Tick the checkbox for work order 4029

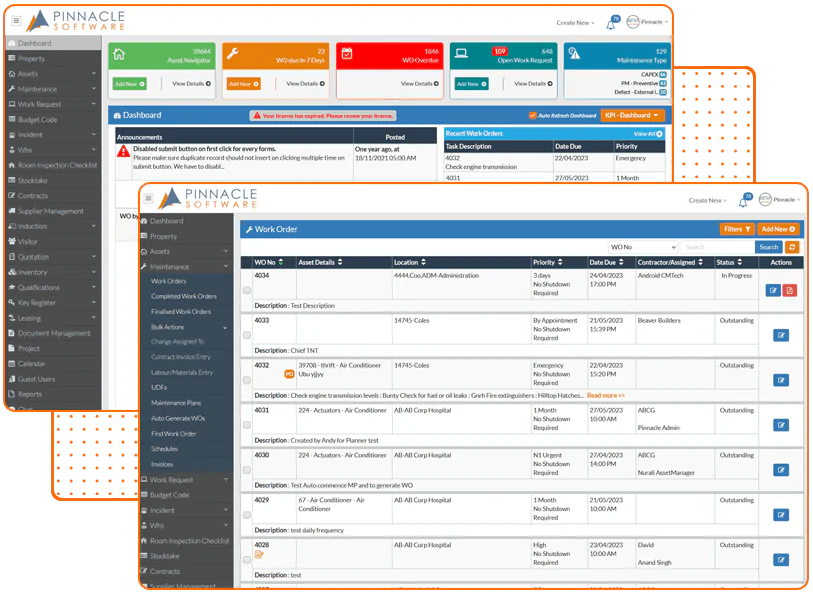point(247,515)
